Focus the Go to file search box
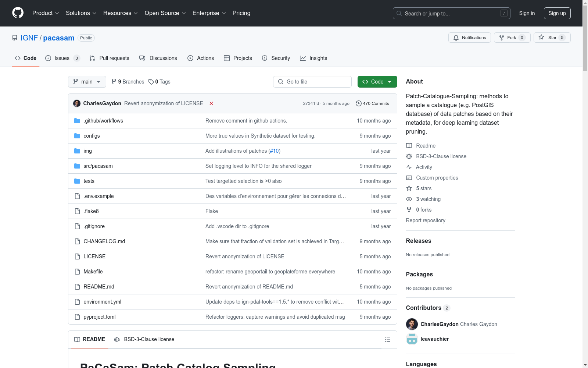Viewport: 588px width, 368px height. 312,82
